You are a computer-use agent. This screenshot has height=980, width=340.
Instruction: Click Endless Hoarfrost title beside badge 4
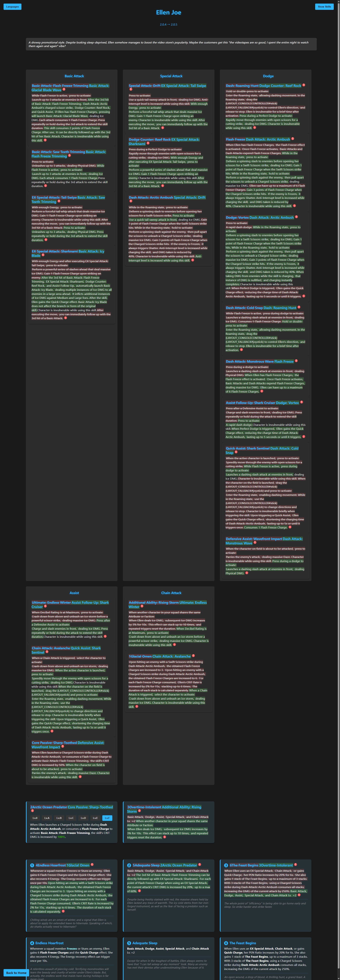click(49, 943)
